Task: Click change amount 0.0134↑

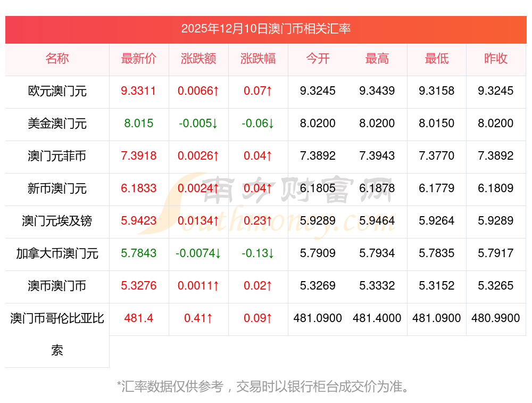Action: [198, 221]
